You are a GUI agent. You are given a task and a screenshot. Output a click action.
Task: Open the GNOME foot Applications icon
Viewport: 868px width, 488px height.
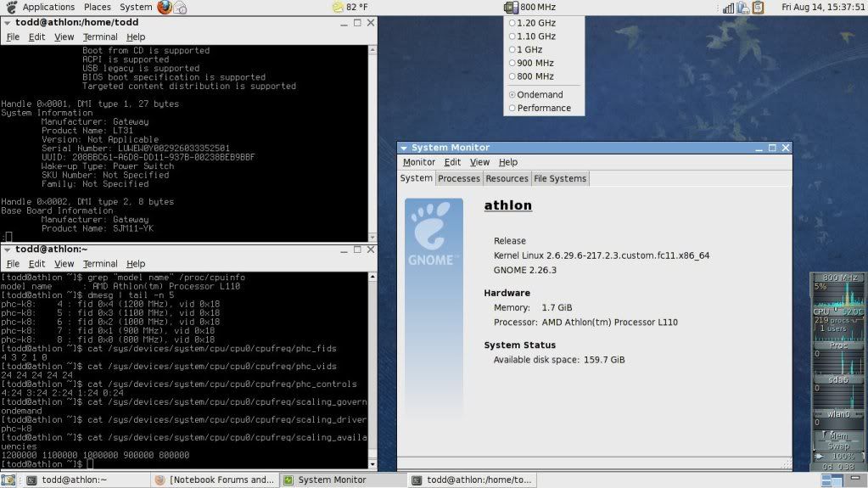11,7
